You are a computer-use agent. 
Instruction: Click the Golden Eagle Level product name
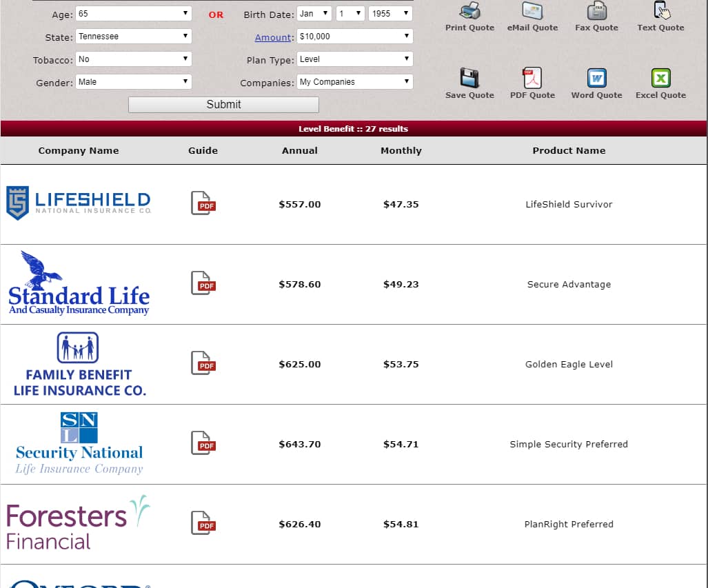pos(569,364)
